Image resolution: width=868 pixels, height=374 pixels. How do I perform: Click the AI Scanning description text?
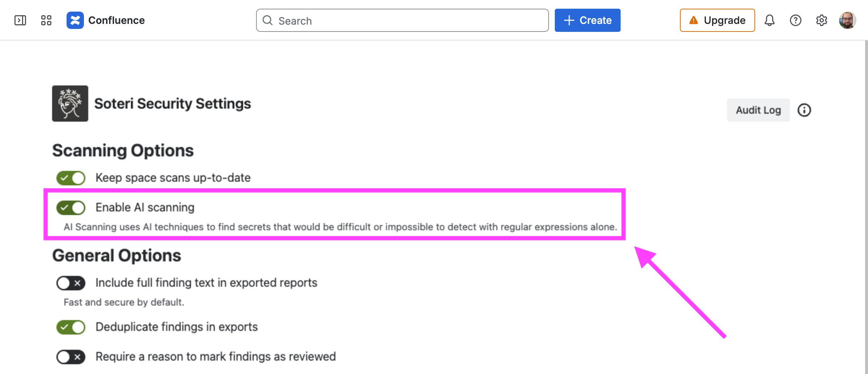[340, 227]
